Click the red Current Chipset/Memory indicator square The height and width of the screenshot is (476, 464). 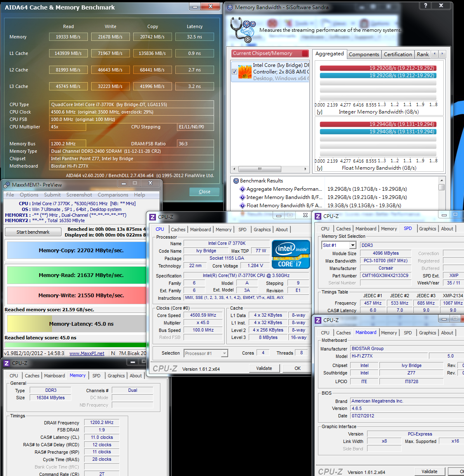coord(305,53)
